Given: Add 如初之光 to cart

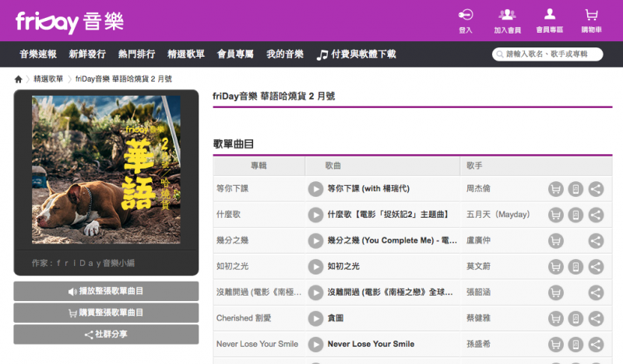Looking at the screenshot, I should 556,267.
